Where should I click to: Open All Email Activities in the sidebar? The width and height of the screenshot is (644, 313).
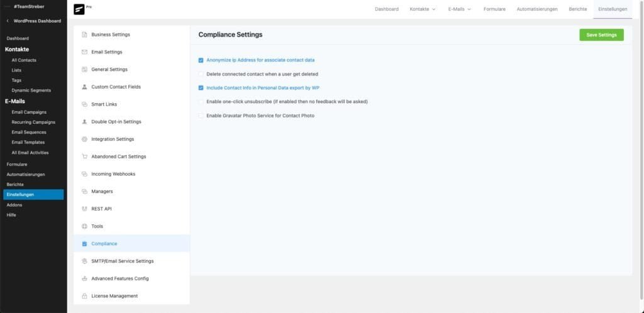(30, 153)
